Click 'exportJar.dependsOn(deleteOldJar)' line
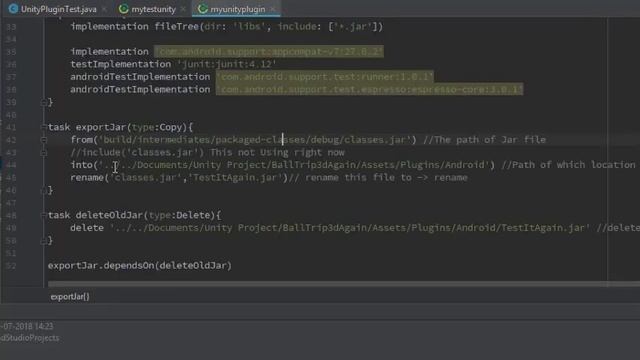Viewport: 640px width, 360px height. (140, 266)
